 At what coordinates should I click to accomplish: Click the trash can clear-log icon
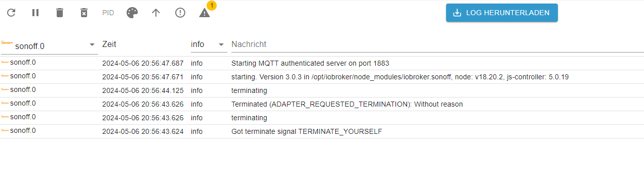coord(60,13)
